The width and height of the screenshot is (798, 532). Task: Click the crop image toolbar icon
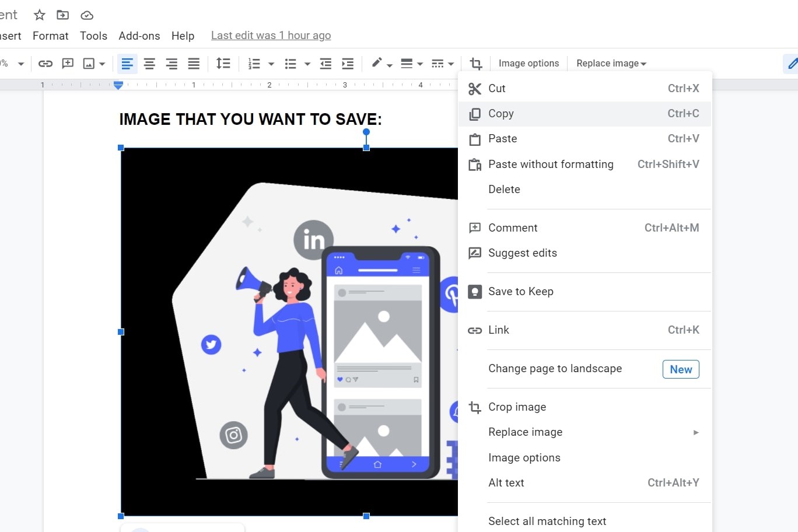coord(476,64)
